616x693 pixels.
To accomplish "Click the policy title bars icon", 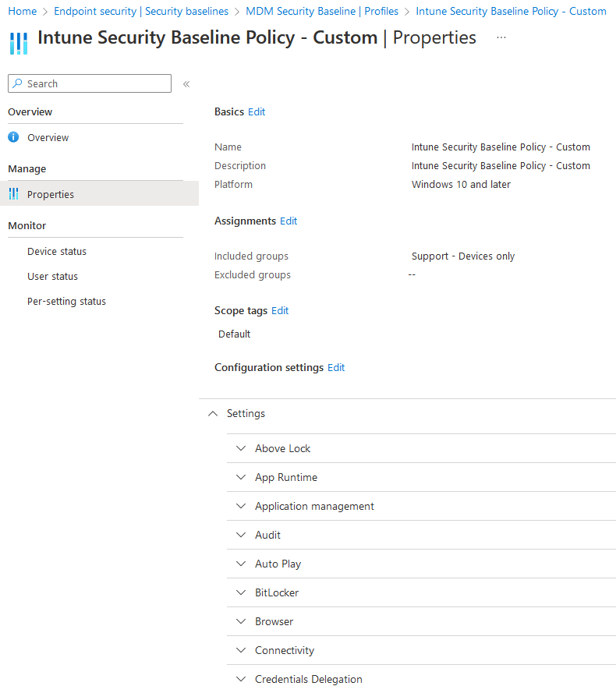I will (19, 44).
